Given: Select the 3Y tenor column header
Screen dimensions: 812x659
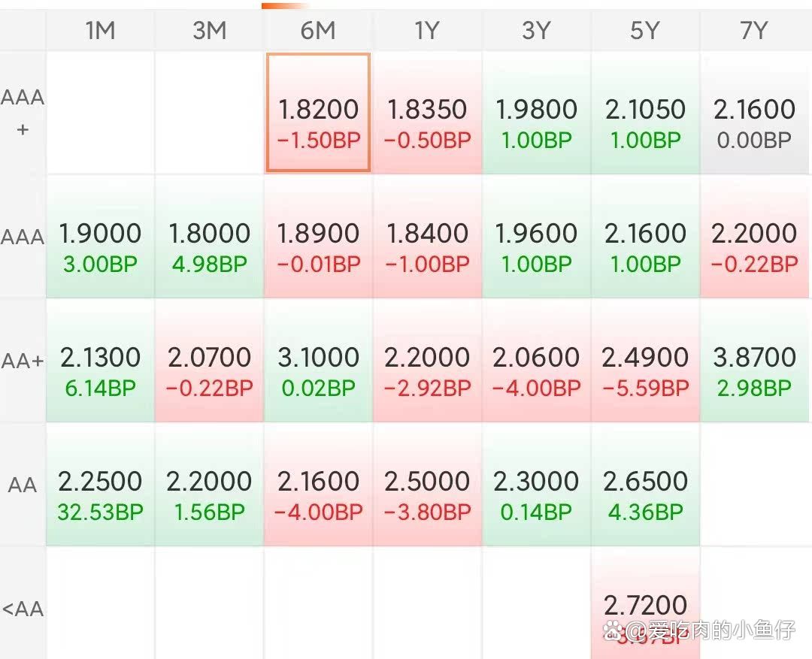Looking at the screenshot, I should pyautogui.click(x=536, y=31).
